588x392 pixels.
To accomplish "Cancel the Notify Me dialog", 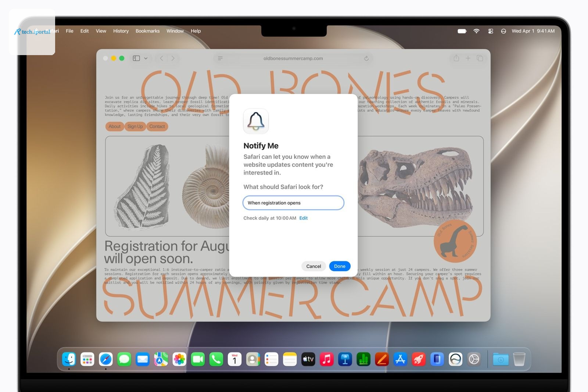I will click(313, 266).
